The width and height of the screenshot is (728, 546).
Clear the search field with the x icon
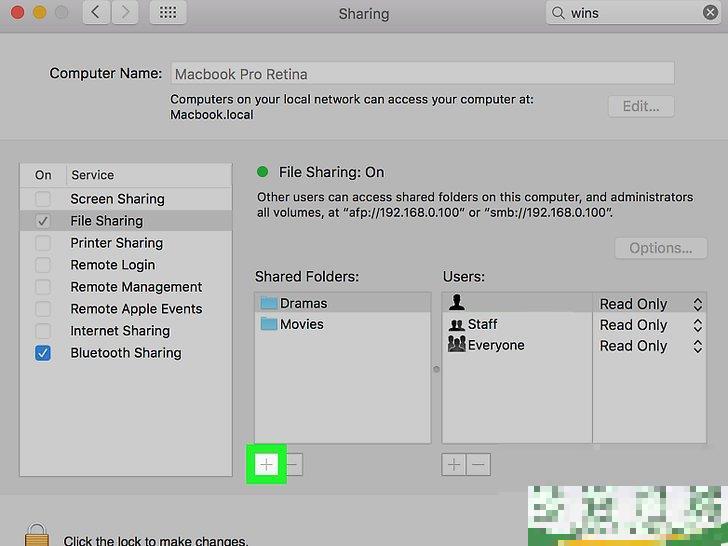pyautogui.click(x=711, y=13)
